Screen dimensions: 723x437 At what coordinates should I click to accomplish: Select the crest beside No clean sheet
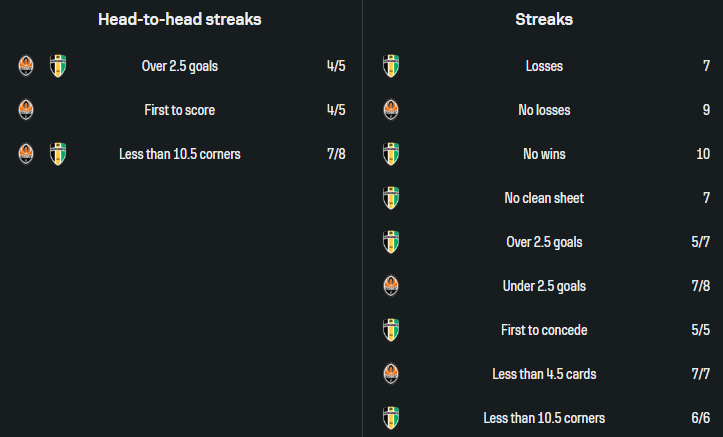point(391,198)
